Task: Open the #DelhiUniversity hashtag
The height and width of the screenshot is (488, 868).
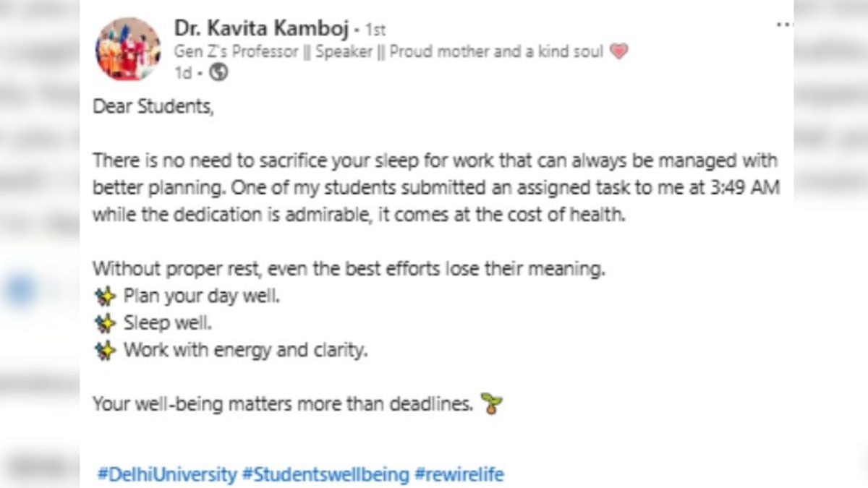Action: pyautogui.click(x=167, y=475)
